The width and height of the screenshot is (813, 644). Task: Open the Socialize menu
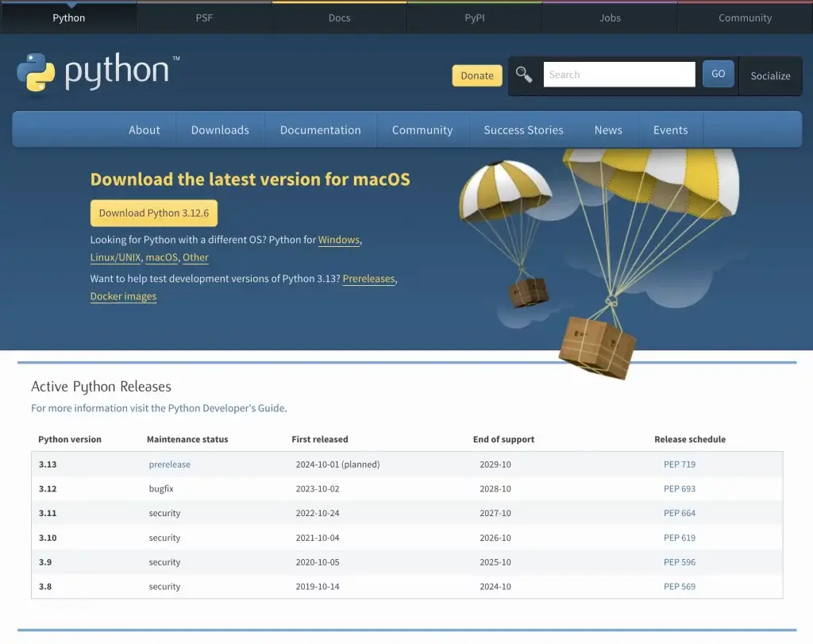769,75
